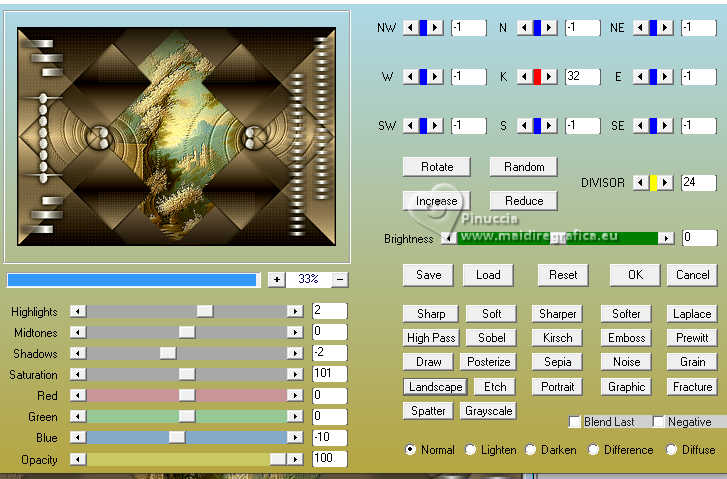Apply the Sharp preset

[431, 314]
